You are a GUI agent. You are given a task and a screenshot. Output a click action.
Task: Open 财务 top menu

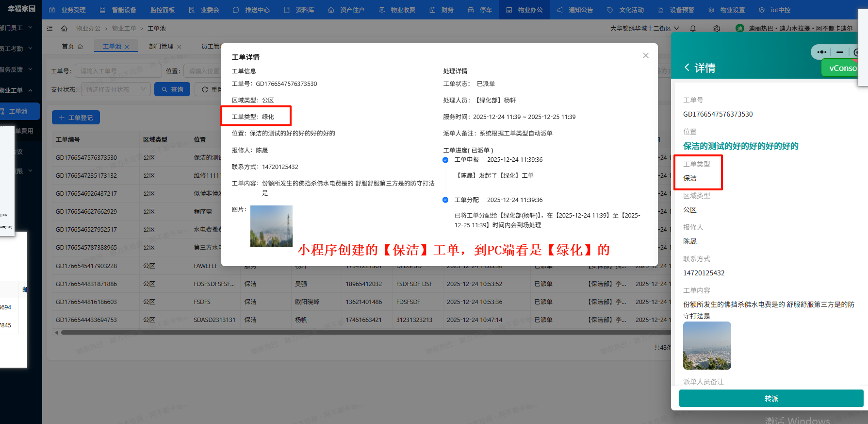[442, 10]
